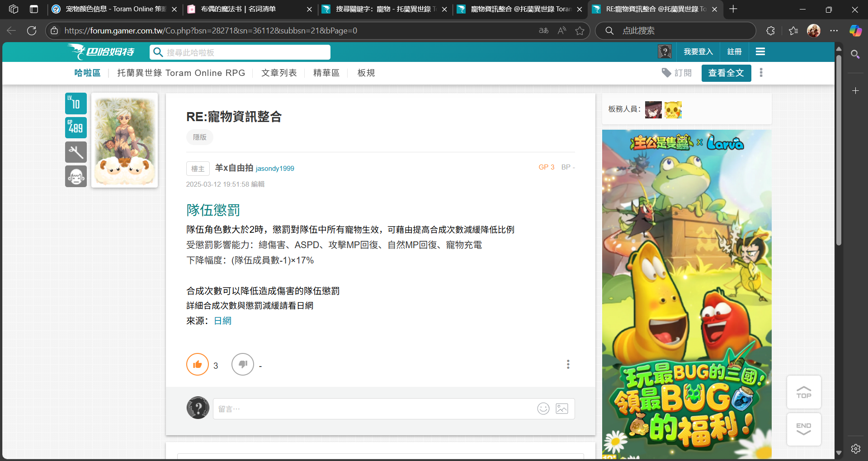Click the browser address bar URL

[211, 31]
